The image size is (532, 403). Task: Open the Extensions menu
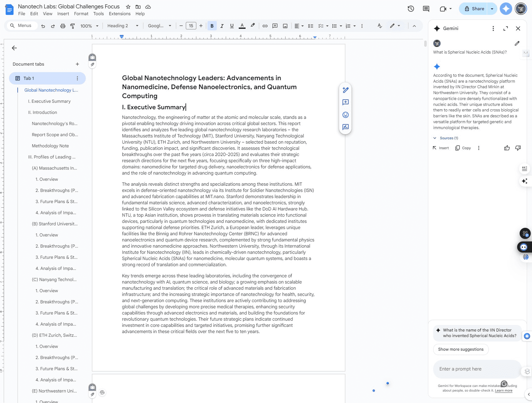point(120,14)
